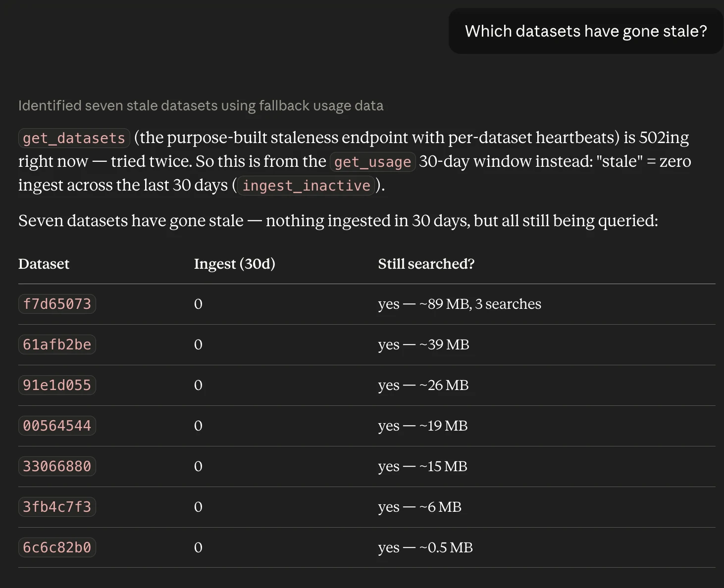Click the get_usage inline code
Viewport: 724px width, 588px height.
pos(372,161)
